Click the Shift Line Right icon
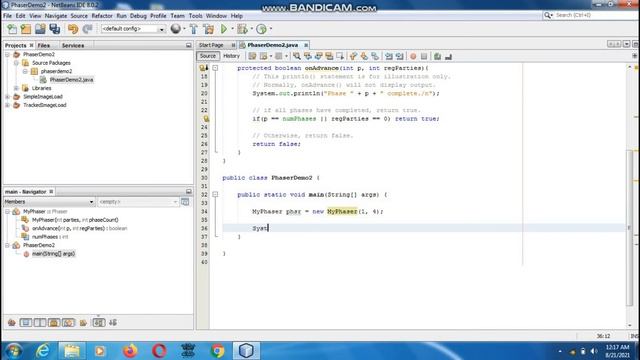Image resolution: width=640 pixels, height=360 pixels. (400, 56)
